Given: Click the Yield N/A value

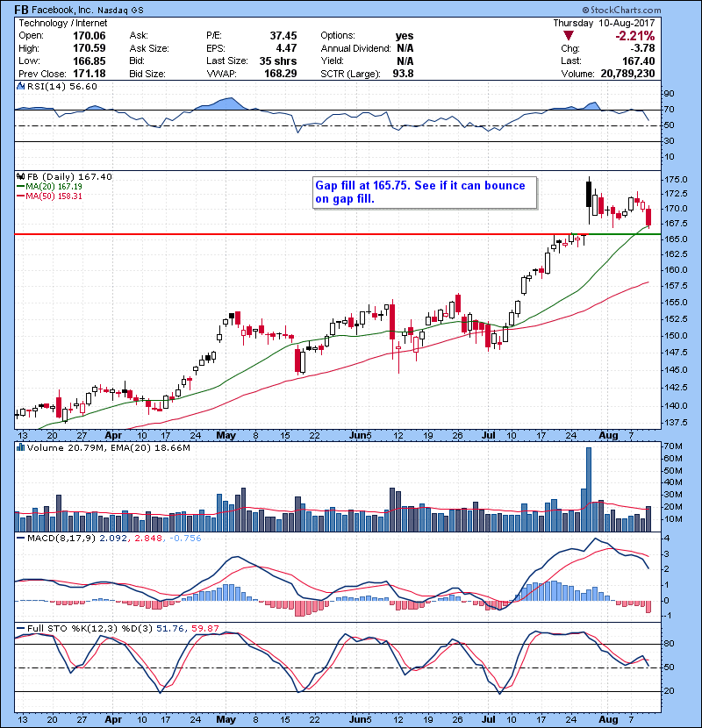Looking at the screenshot, I should point(405,61).
